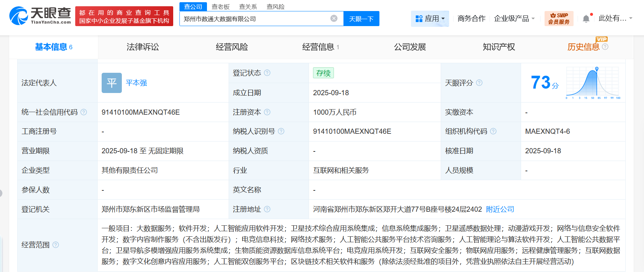Expand the 应用 dropdown
Screen dimensions: 644x272
pyautogui.click(x=430, y=18)
